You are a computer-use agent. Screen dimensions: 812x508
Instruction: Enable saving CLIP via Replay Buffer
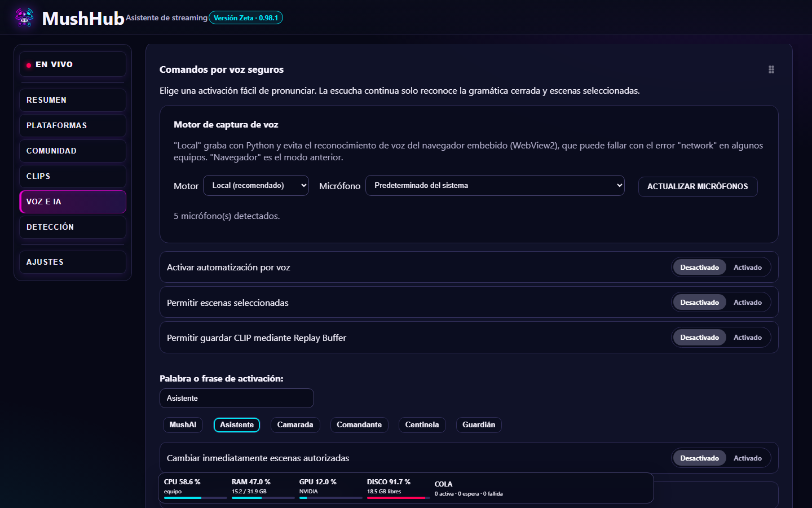point(748,338)
